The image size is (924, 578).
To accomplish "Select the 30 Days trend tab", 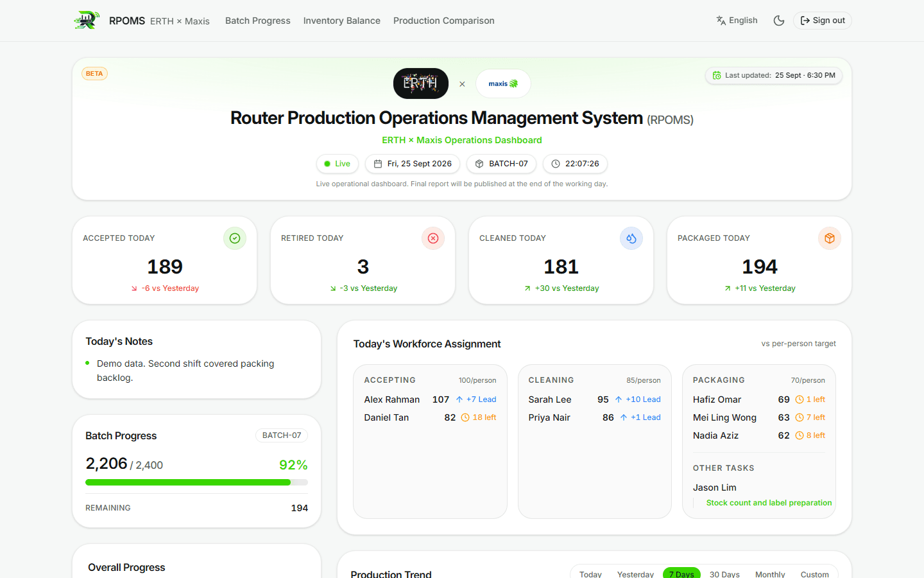I will (x=724, y=574).
